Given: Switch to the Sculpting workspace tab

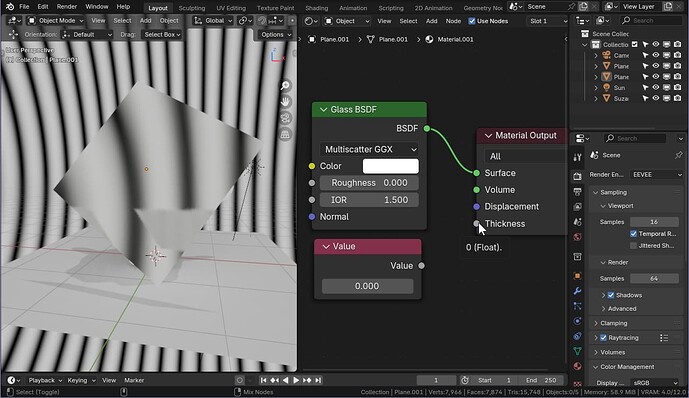Looking at the screenshot, I should tap(192, 8).
